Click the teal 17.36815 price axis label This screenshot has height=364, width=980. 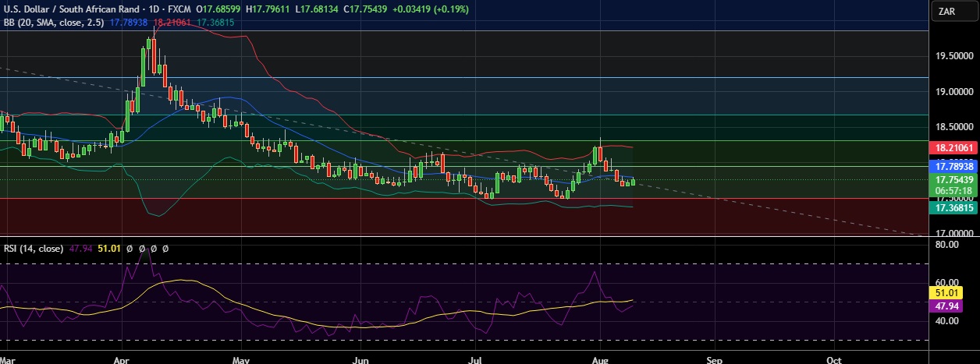[955, 208]
